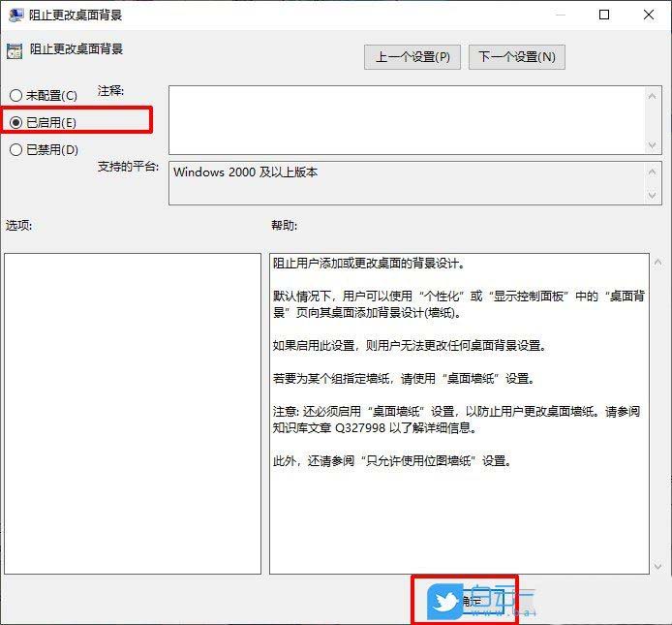Jump to 下一个设置(N)
The image size is (672, 625).
[516, 56]
